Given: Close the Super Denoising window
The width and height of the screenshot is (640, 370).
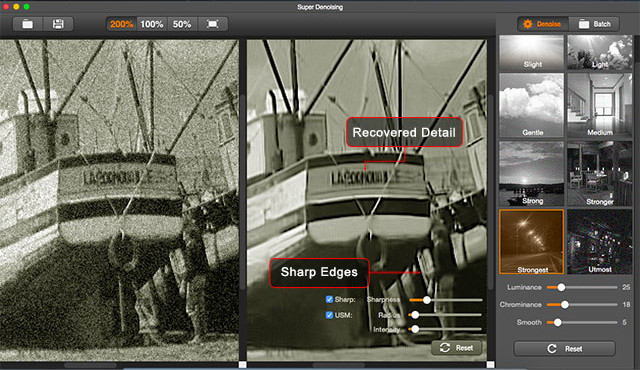Looking at the screenshot, I should pos(6,7).
